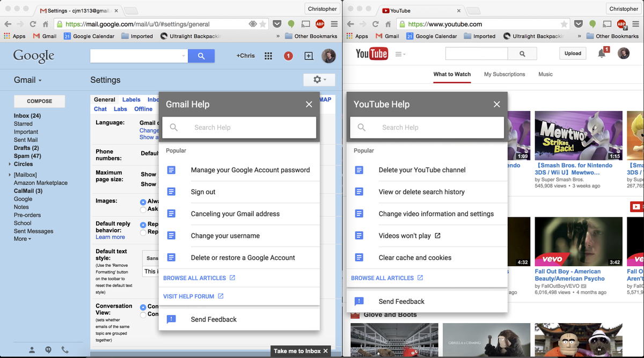The height and width of the screenshot is (358, 644).
Task: Expand More labels in Gmail sidebar
Action: coord(23,239)
